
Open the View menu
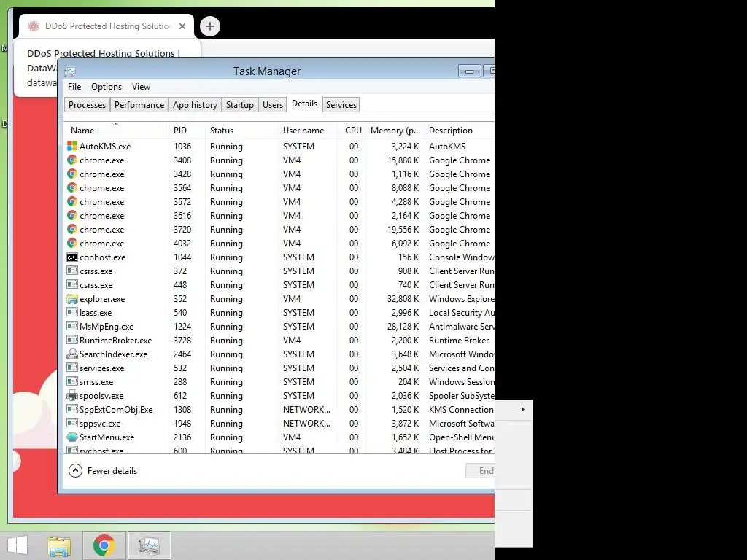coord(141,87)
